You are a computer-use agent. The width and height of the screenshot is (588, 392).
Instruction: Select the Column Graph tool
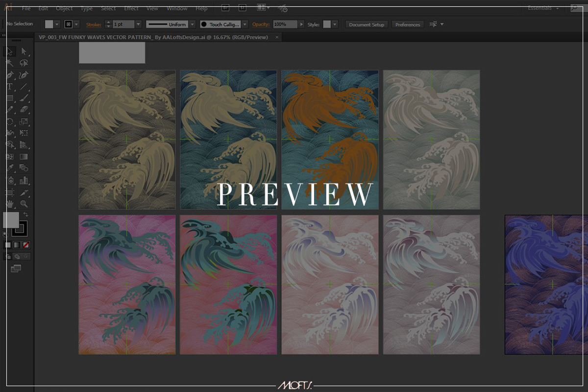24,180
